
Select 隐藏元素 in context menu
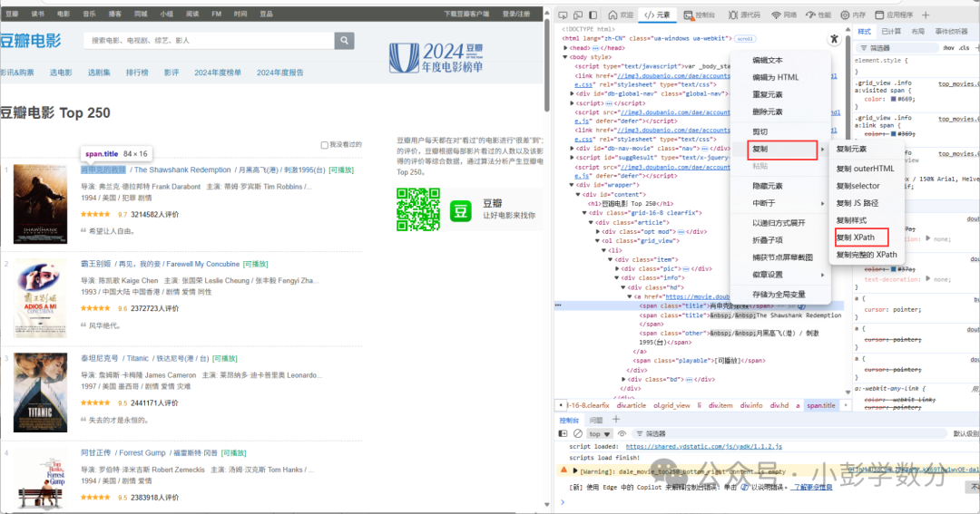(768, 186)
